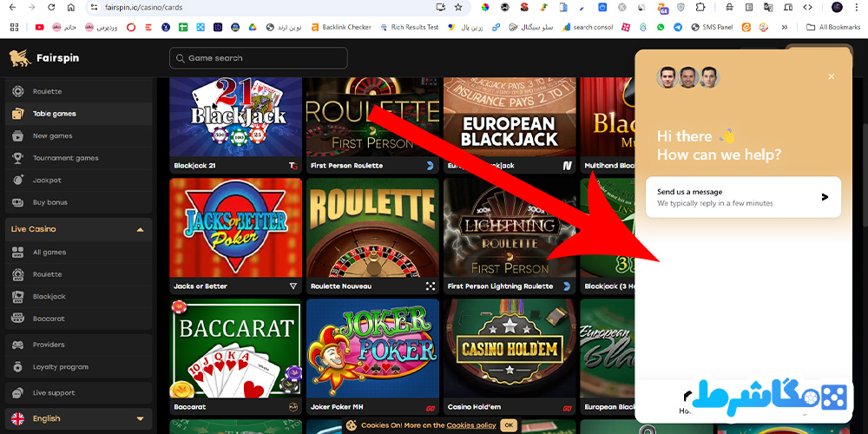This screenshot has width=868, height=434.
Task: Click the Fairspin lion logo
Action: pos(20,58)
